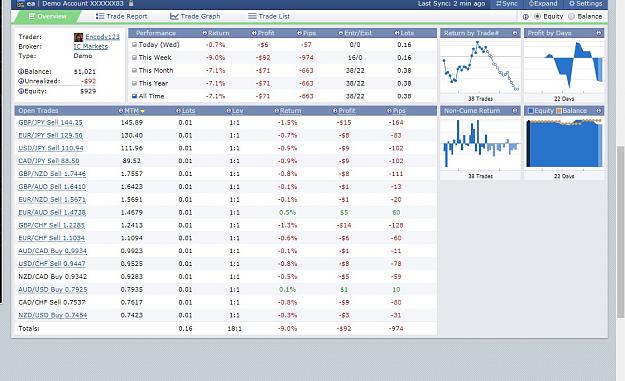Open the CAD/JPY Sell 88.50 trade
Image resolution: width=625 pixels, height=381 pixels.
(x=49, y=161)
